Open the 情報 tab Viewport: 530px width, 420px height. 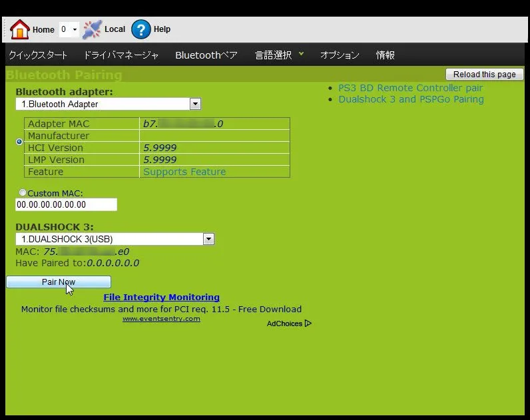[x=386, y=55]
